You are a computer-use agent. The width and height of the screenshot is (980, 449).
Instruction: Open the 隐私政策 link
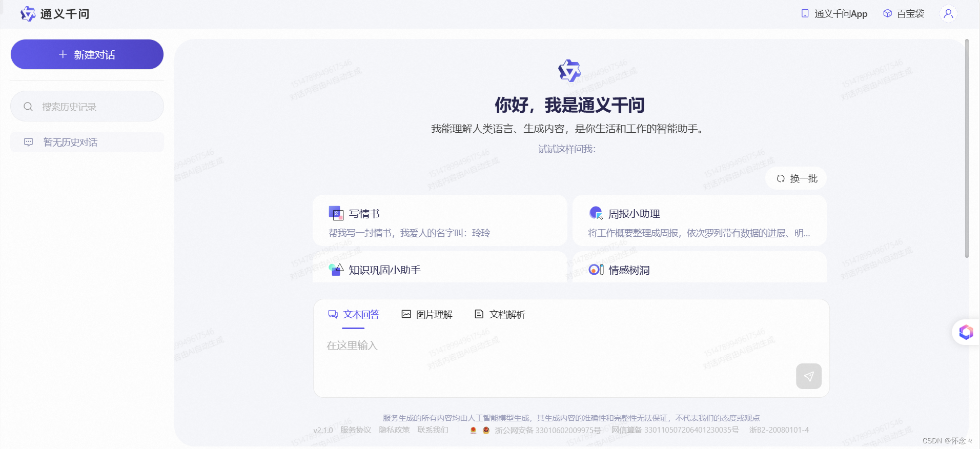[x=394, y=430]
